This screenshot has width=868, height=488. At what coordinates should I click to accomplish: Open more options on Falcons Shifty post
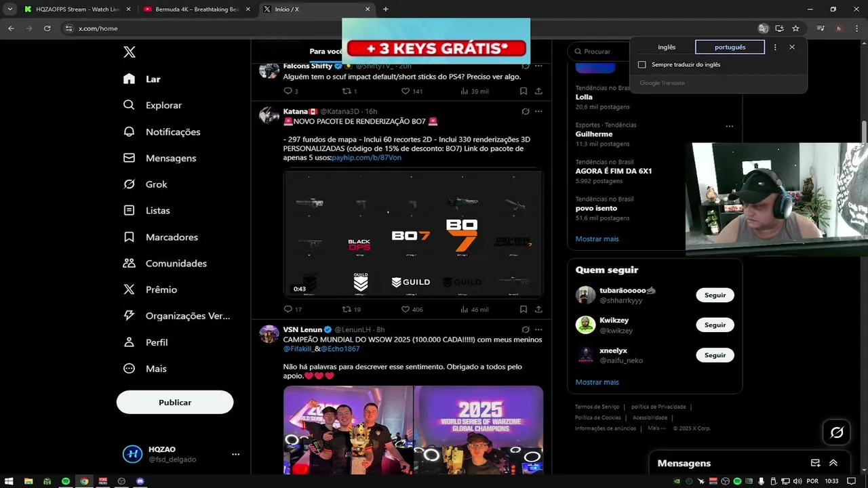tap(538, 66)
